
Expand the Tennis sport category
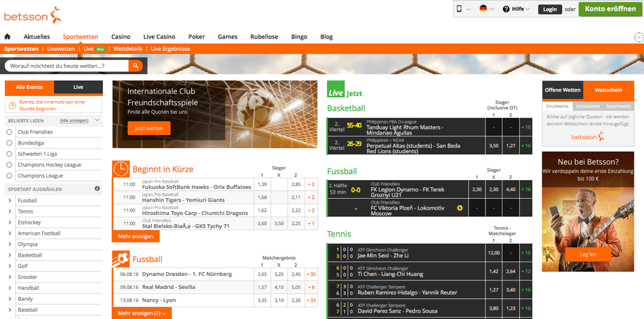[10, 212]
